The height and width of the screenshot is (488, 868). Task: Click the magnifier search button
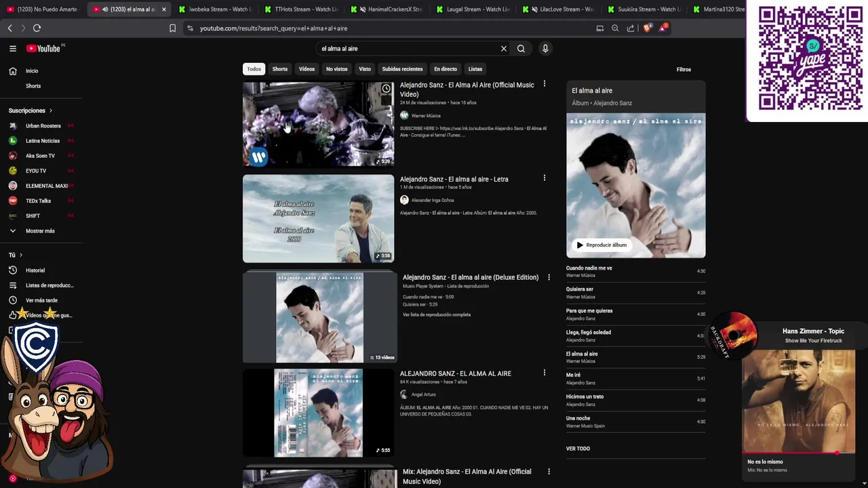(x=521, y=49)
